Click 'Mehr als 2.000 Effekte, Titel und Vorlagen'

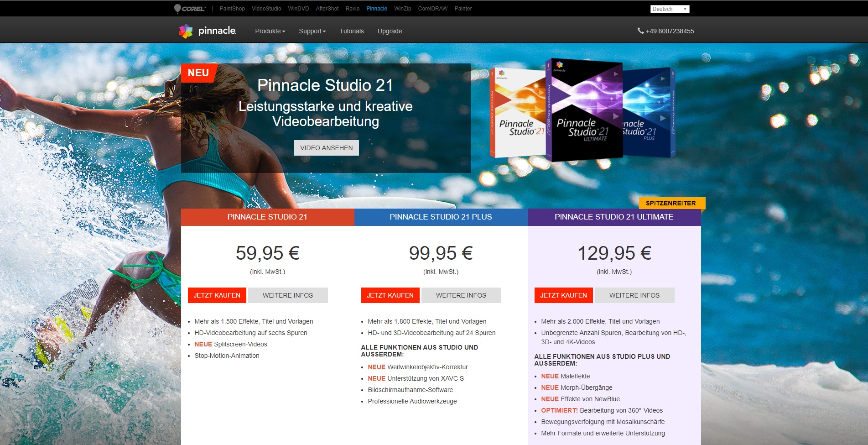tap(600, 321)
